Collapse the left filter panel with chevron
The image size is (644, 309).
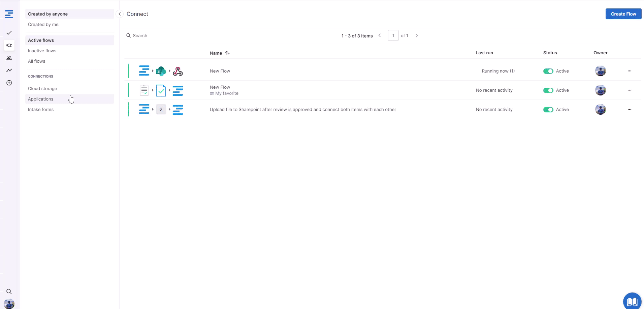120,14
